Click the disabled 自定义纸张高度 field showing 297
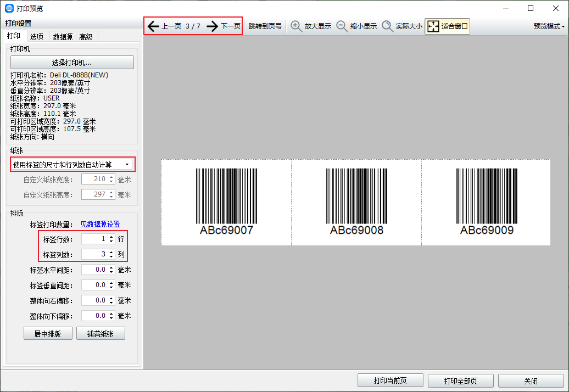The width and height of the screenshot is (569, 392). click(98, 194)
